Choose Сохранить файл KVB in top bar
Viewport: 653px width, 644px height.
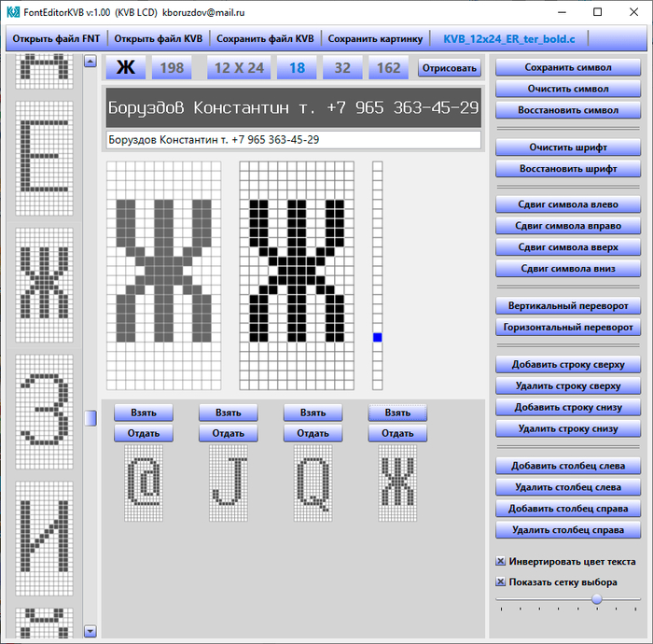pos(265,39)
